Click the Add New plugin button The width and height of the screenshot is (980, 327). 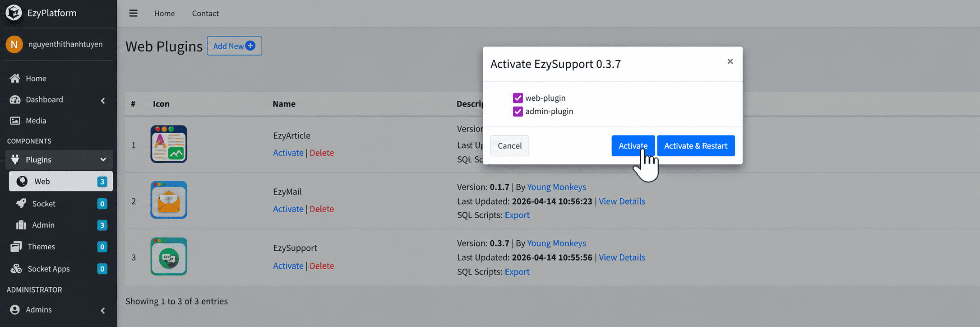click(x=234, y=46)
